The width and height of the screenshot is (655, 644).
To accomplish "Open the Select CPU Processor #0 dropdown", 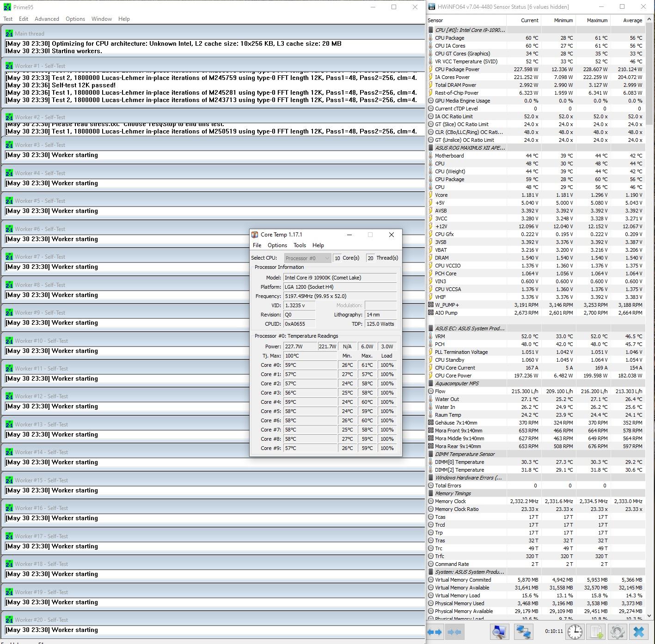I will click(307, 258).
